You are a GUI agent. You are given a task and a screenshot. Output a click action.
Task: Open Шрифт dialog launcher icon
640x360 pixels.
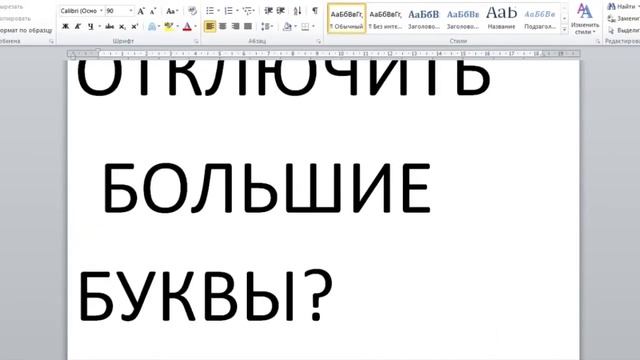click(x=196, y=41)
